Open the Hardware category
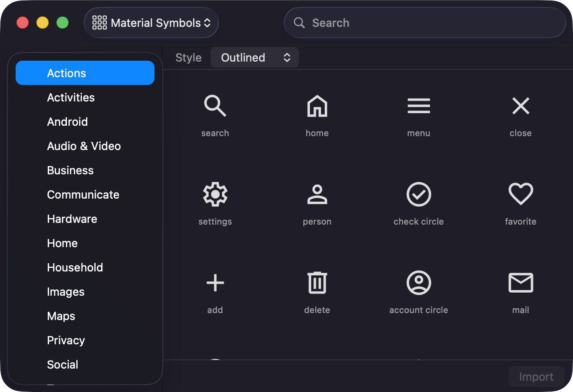 tap(85, 219)
